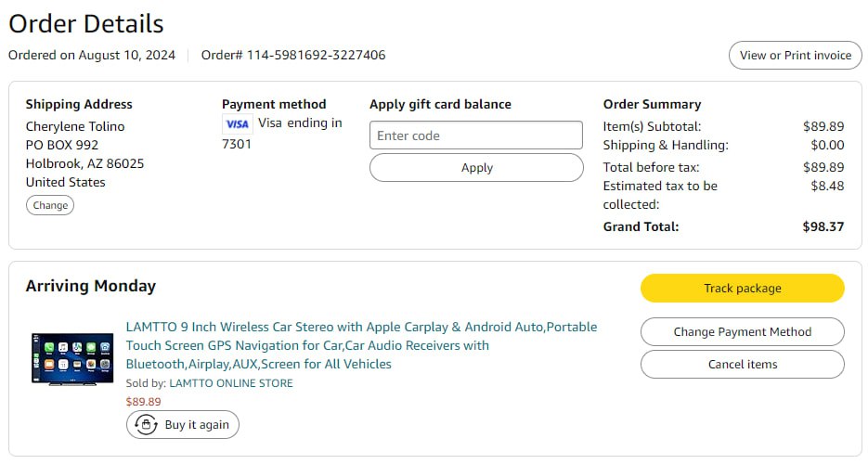Track package for this order
This screenshot has height=464, width=868.
pyautogui.click(x=742, y=288)
